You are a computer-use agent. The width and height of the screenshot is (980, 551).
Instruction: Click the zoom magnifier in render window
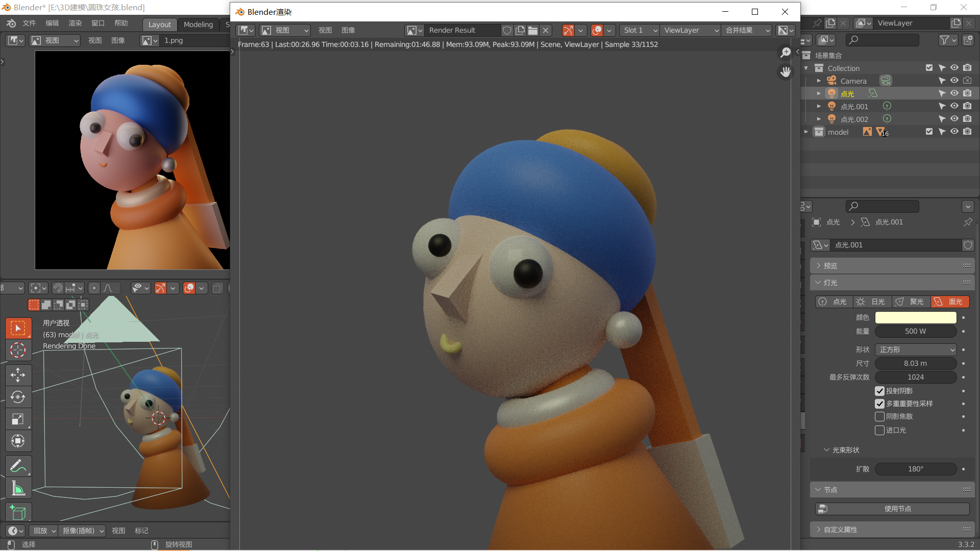(786, 53)
